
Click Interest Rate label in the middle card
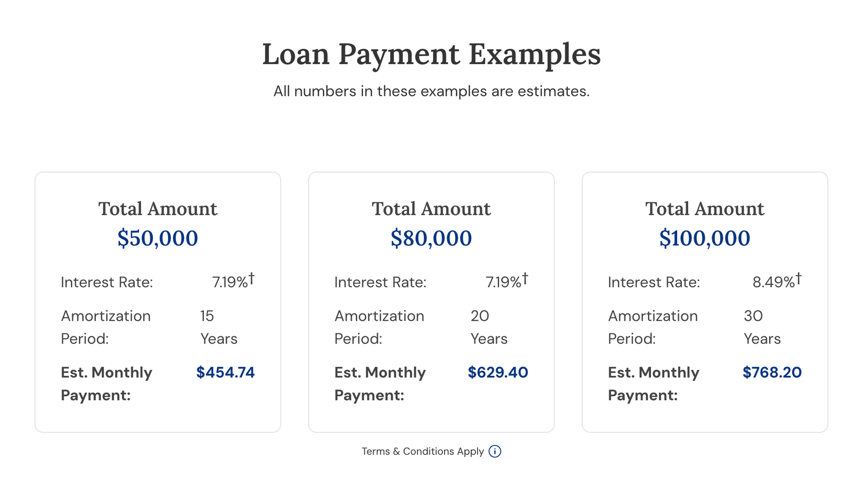click(x=380, y=282)
